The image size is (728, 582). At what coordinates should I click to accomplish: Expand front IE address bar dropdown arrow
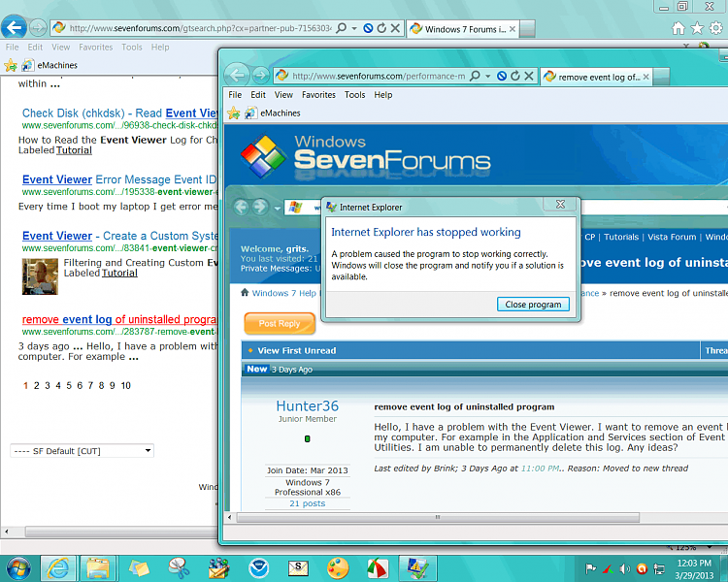[488, 76]
